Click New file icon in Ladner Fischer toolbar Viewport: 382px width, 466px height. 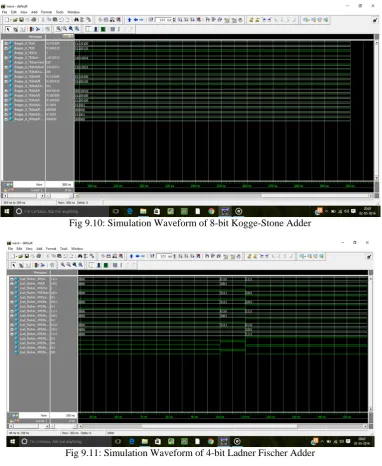point(12,256)
